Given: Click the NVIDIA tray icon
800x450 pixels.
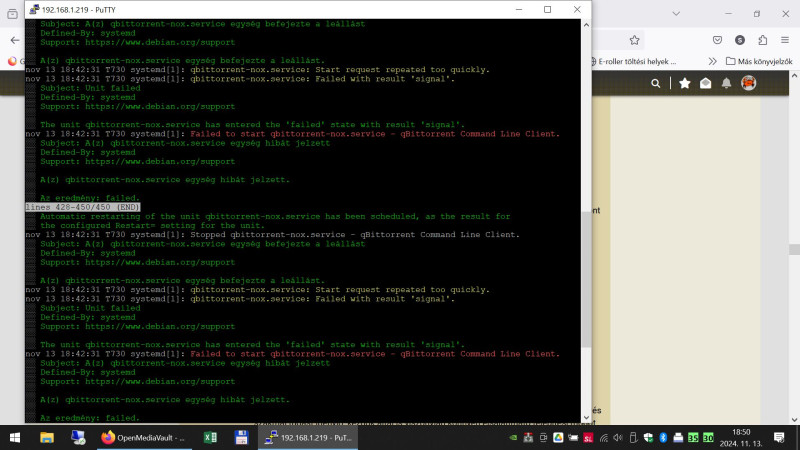Looking at the screenshot, I should [x=513, y=438].
